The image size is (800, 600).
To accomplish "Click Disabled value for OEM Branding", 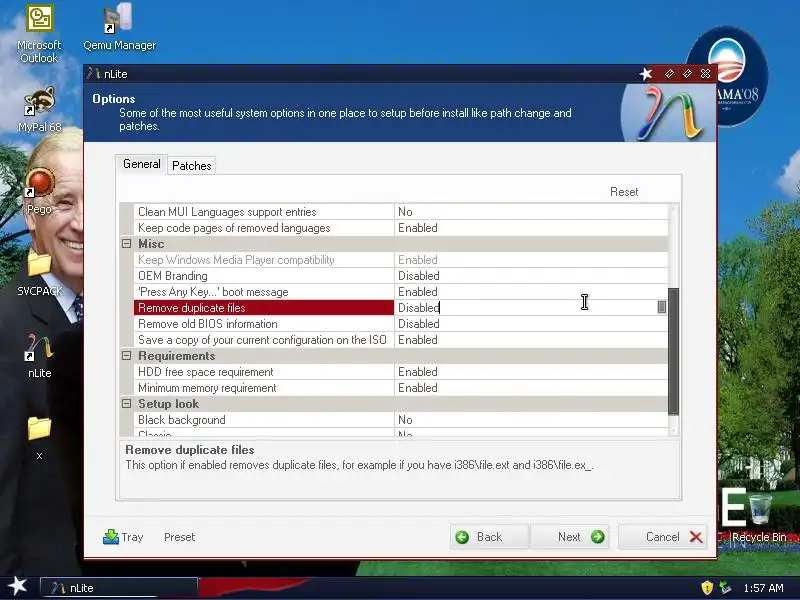I will (531, 276).
